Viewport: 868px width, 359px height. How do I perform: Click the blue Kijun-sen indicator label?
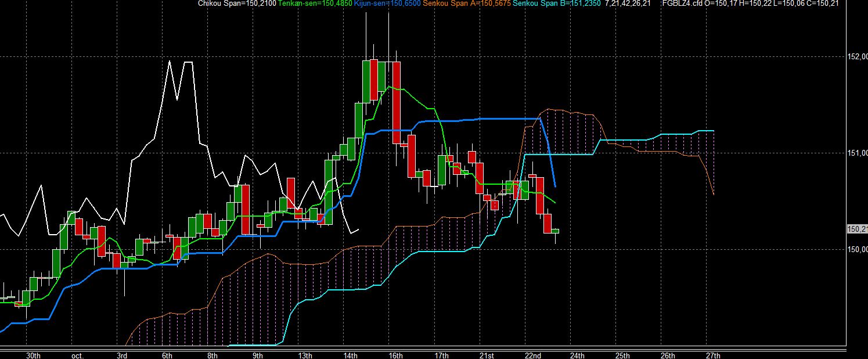click(387, 4)
